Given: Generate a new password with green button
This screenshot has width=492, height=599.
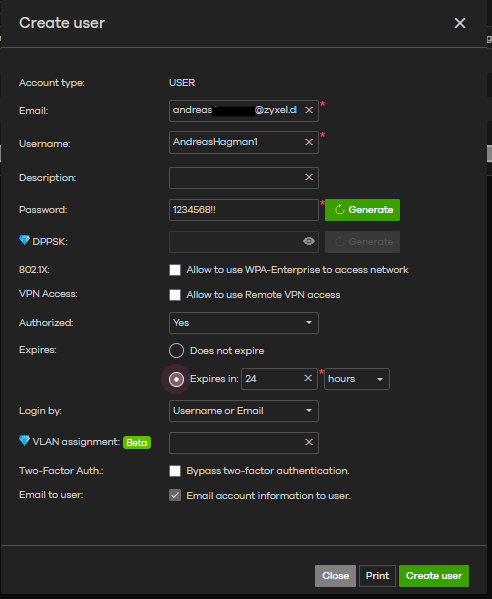Looking at the screenshot, I should click(x=363, y=210).
